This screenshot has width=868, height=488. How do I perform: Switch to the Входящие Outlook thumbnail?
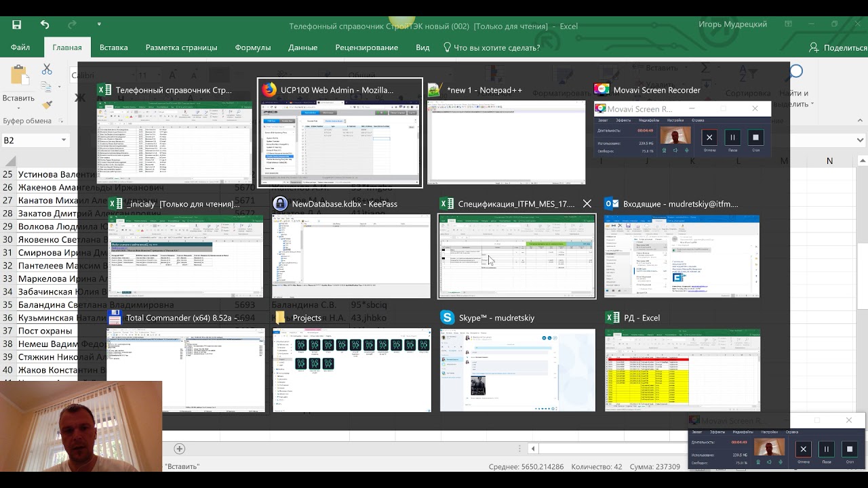coord(682,247)
